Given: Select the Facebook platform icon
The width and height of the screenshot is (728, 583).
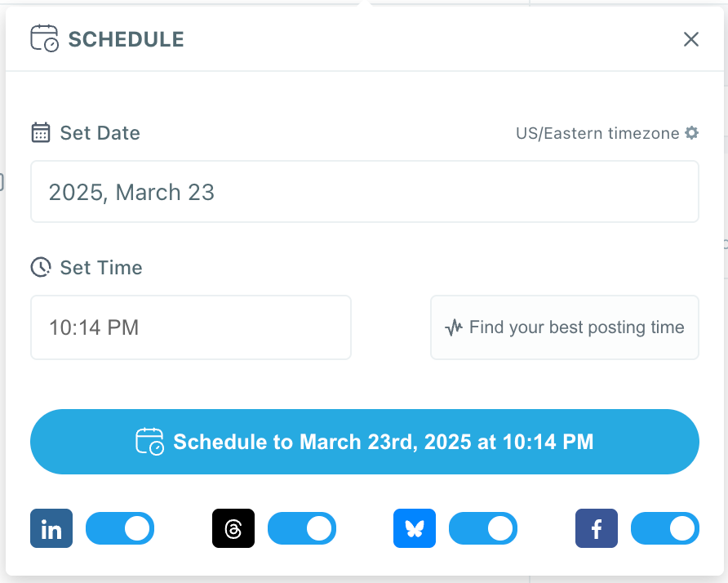Looking at the screenshot, I should coord(596,528).
